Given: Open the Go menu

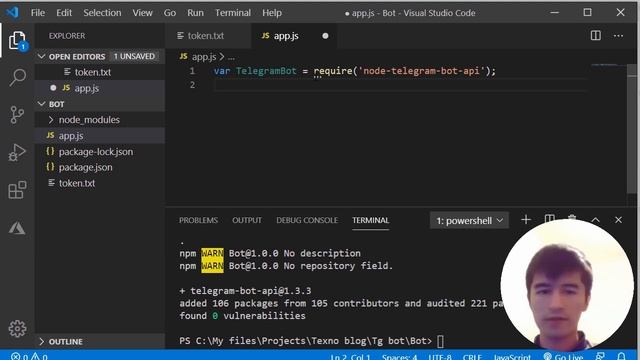Looking at the screenshot, I should (170, 13).
